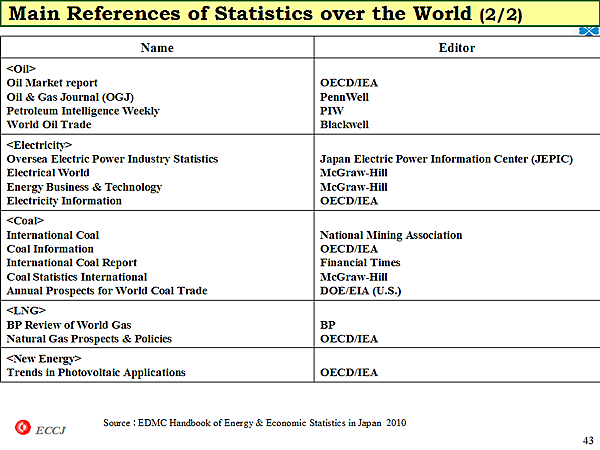Click the slide page number 43

(588, 440)
